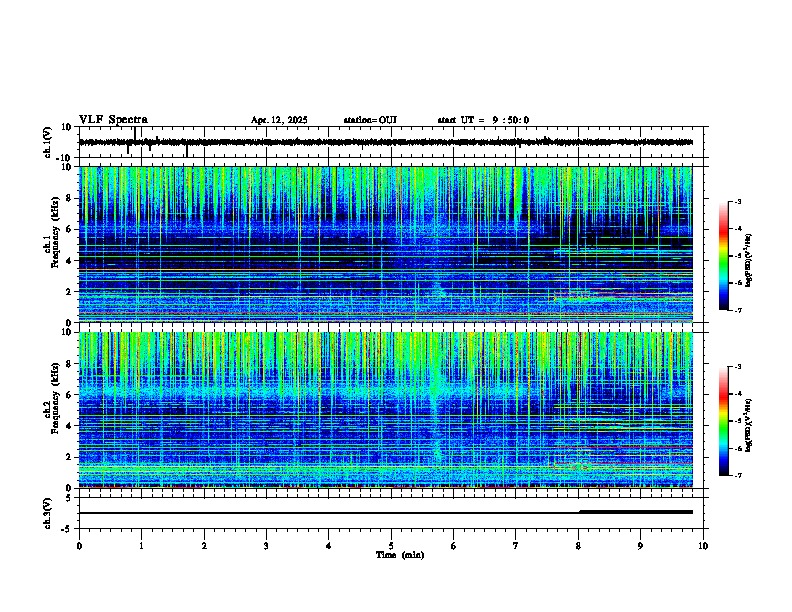Click time axis tick label "5"
Viewport: 792px width, 612px height.
(391, 546)
